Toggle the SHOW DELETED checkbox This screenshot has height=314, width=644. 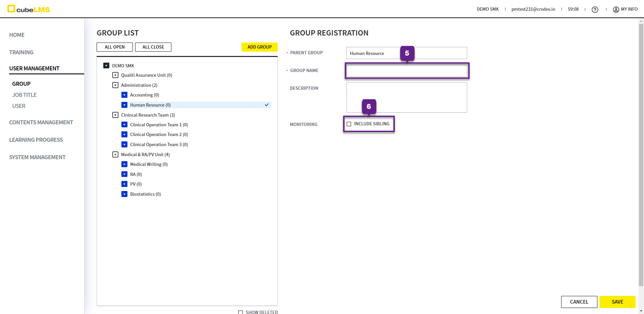(x=240, y=312)
